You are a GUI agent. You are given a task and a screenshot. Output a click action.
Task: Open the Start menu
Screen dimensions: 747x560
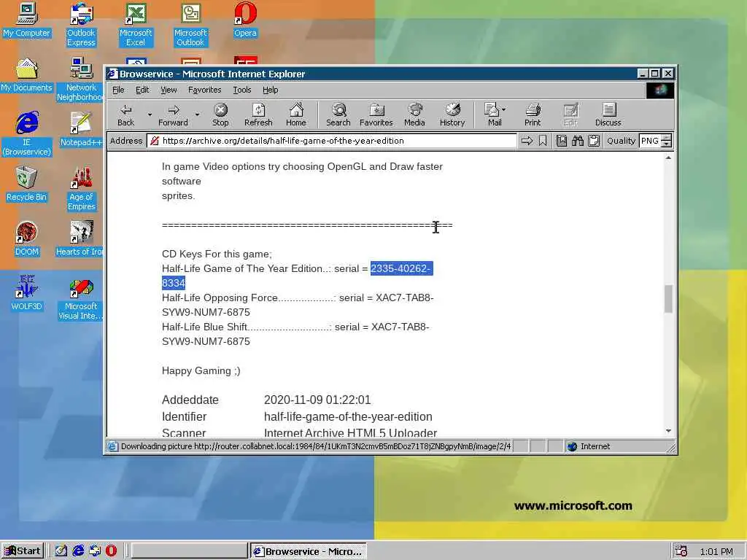point(23,551)
